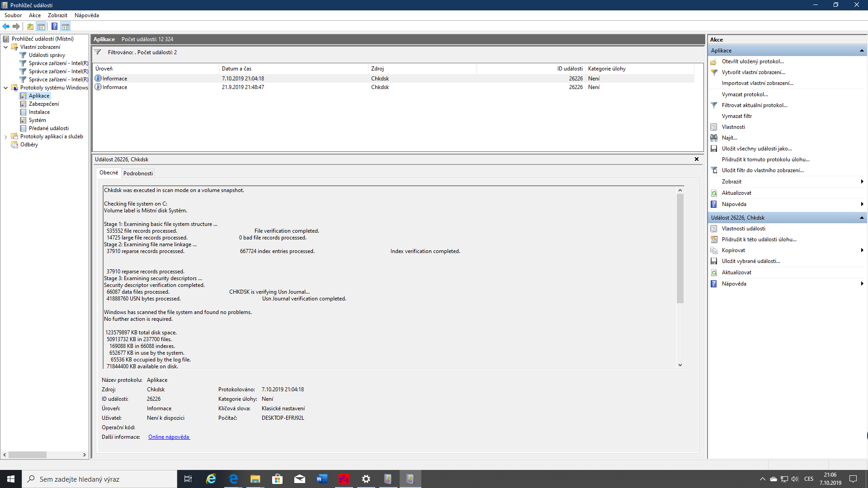Switch to the Podrobnosti tab
This screenshot has width=868, height=488.
tap(138, 174)
